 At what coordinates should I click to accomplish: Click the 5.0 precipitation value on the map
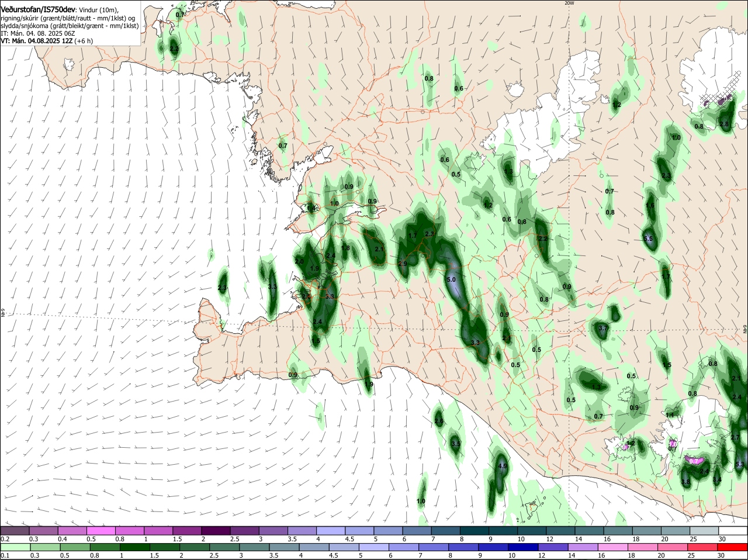[x=451, y=280]
